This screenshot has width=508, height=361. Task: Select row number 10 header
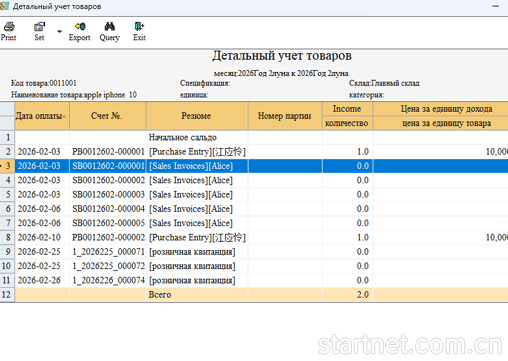[7, 266]
